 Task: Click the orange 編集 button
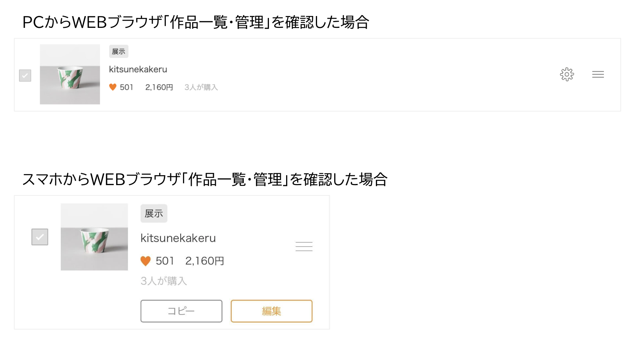point(272,311)
